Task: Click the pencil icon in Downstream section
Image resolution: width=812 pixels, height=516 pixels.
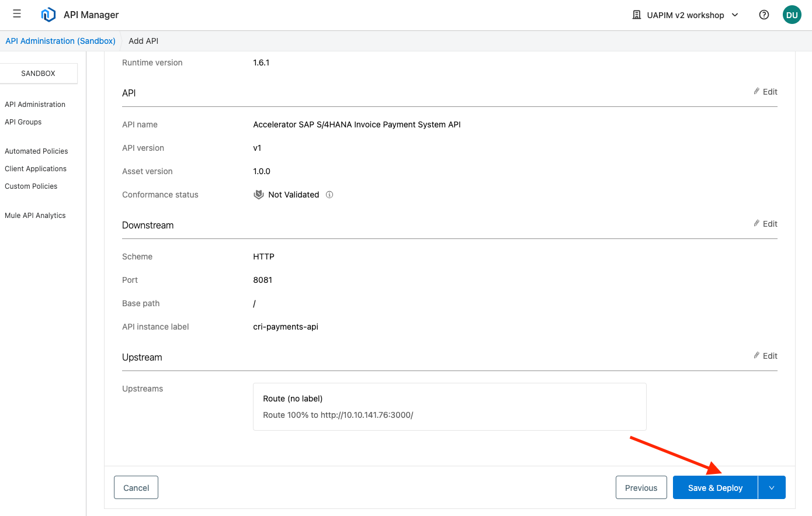Action: [x=757, y=223]
